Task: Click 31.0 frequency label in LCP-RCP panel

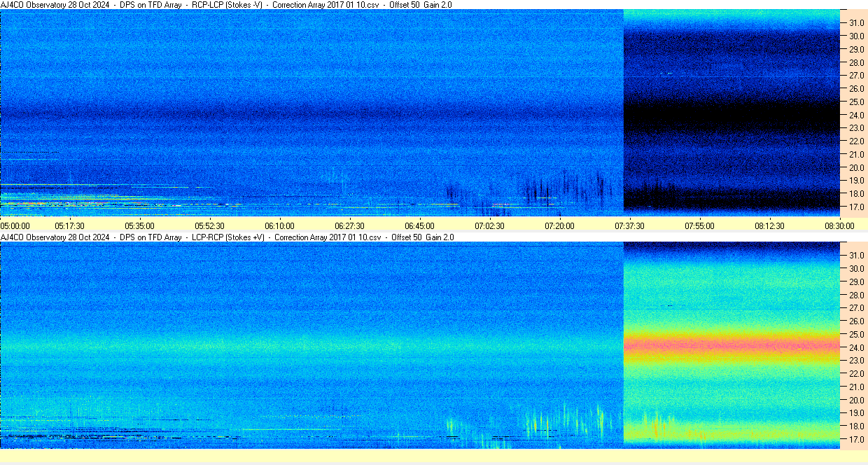Action: click(857, 255)
